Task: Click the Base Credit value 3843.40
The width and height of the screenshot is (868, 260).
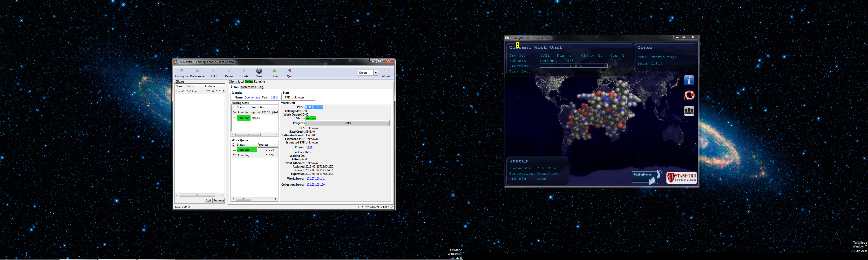Action: [310, 132]
